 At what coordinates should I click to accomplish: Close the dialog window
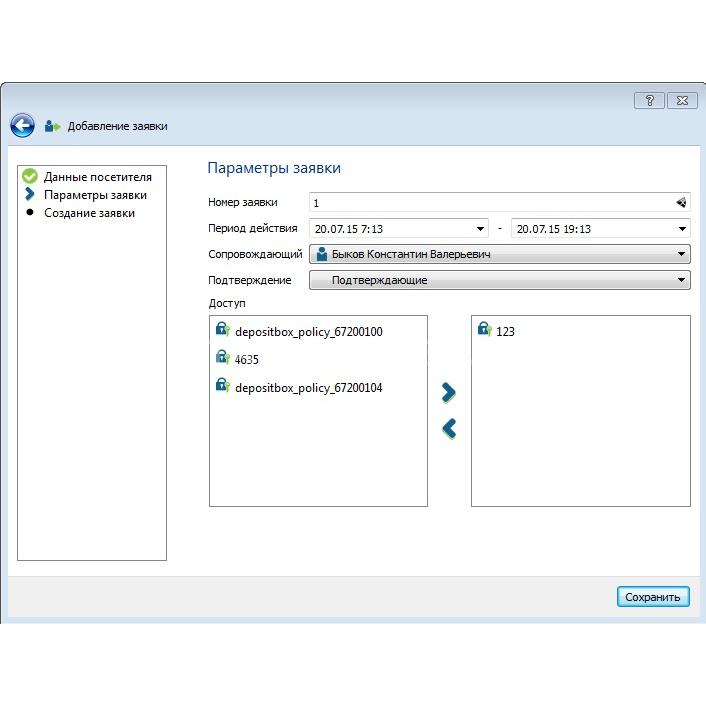[682, 100]
